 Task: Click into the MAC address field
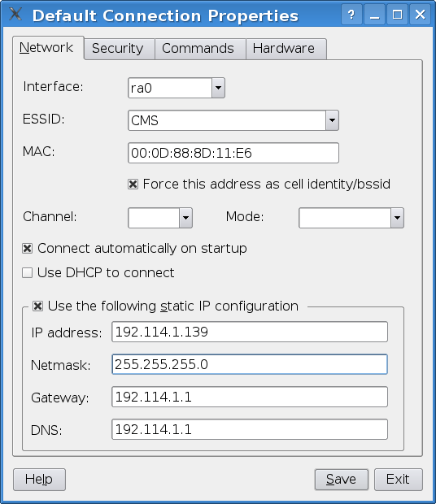tap(233, 153)
